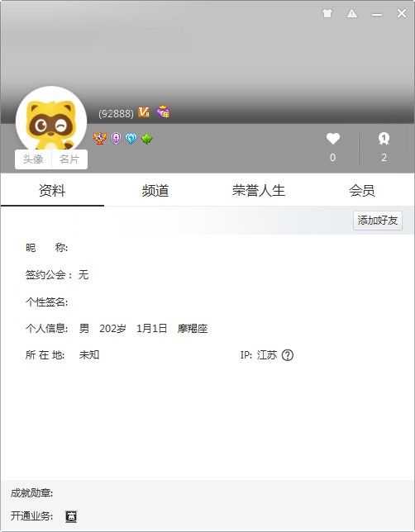The height and width of the screenshot is (532, 415).
Task: Click the raccoon profile avatar picture
Action: coord(51,119)
